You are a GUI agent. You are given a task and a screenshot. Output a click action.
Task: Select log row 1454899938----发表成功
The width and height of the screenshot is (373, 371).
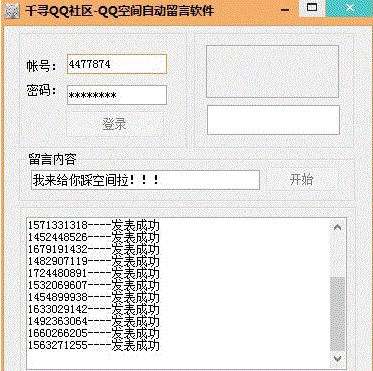click(x=94, y=297)
